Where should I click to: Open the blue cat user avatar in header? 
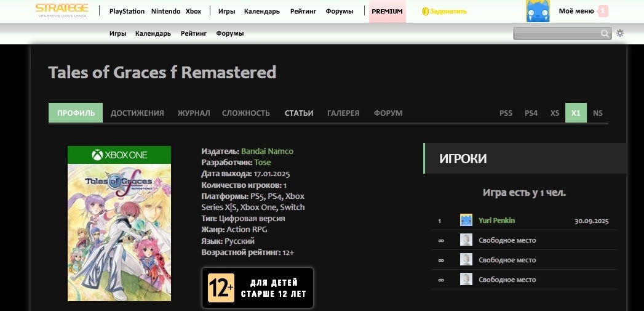538,11
